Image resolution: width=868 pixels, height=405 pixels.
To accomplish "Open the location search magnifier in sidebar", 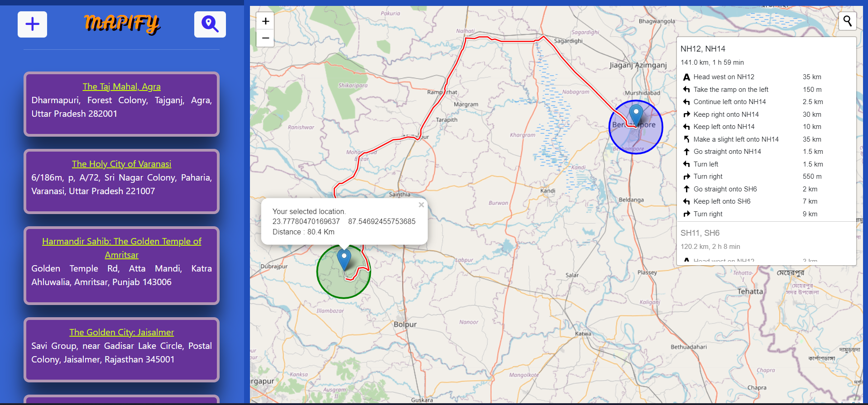I will coord(210,24).
